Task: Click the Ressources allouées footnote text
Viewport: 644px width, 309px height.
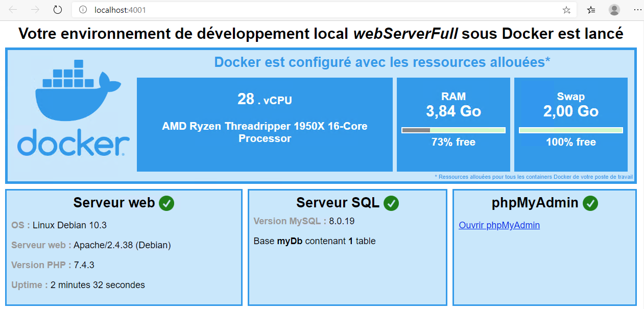Action: [534, 177]
